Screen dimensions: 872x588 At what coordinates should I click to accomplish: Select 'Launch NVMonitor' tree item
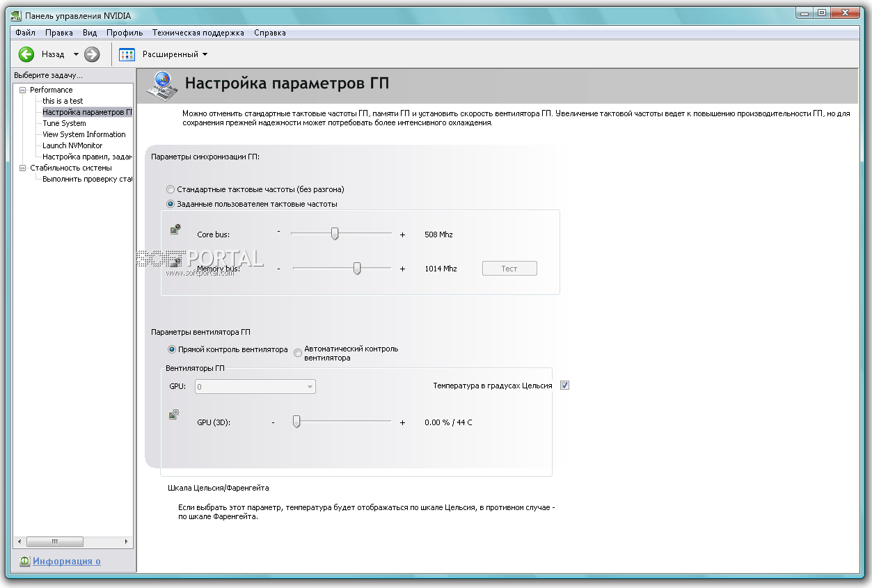[x=72, y=145]
